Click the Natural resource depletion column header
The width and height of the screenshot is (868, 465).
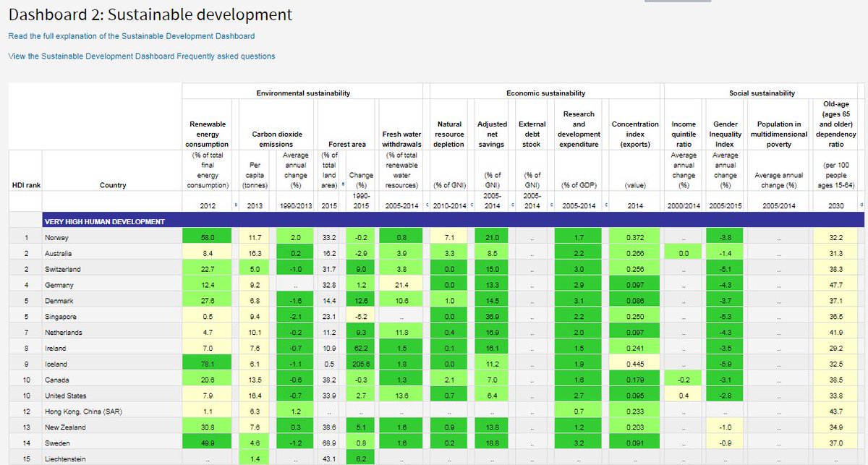coord(450,135)
